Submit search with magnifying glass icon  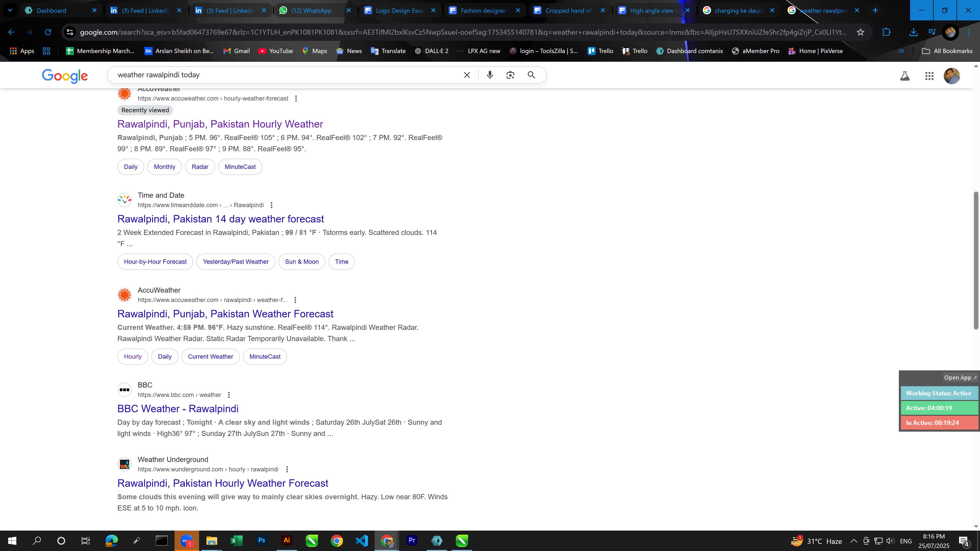tap(531, 75)
